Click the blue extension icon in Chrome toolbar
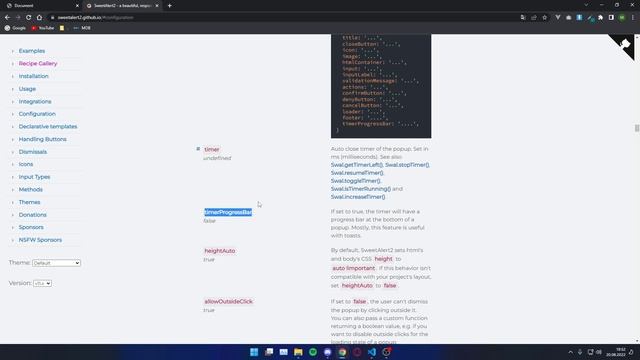 click(579, 18)
